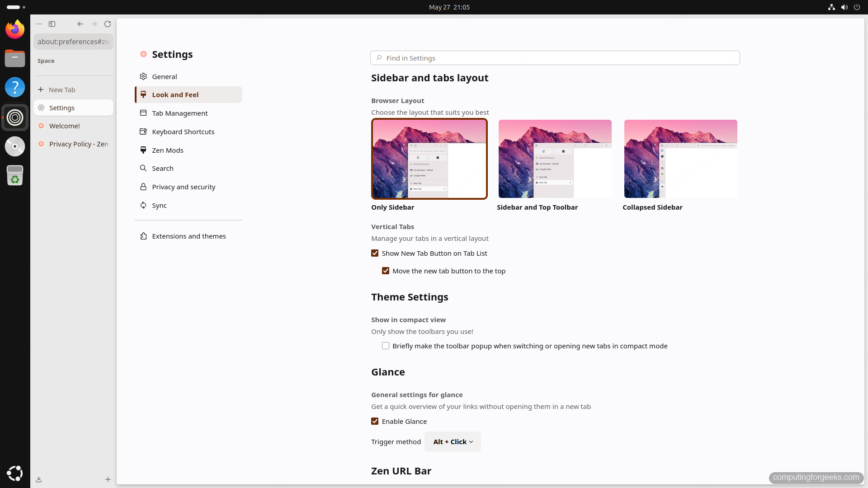Click the Zen Browser dock icon
This screenshot has width=868, height=488.
[15, 117]
